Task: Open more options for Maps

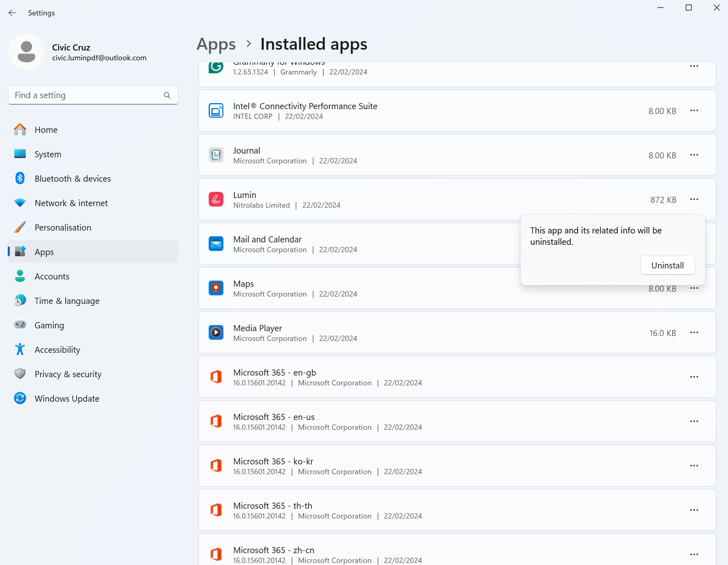Action: (694, 288)
